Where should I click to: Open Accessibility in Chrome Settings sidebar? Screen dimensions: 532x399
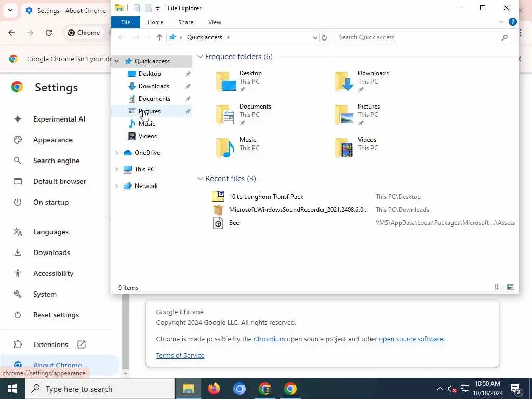click(54, 273)
